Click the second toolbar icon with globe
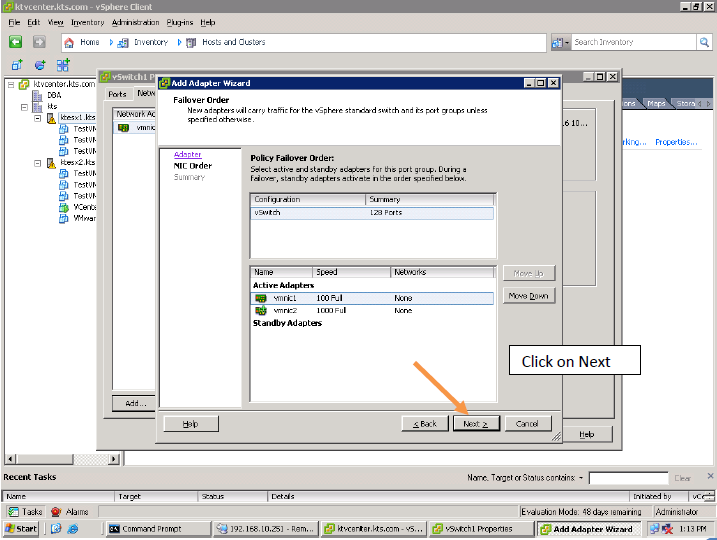Image resolution: width=717 pixels, height=540 pixels. point(40,65)
